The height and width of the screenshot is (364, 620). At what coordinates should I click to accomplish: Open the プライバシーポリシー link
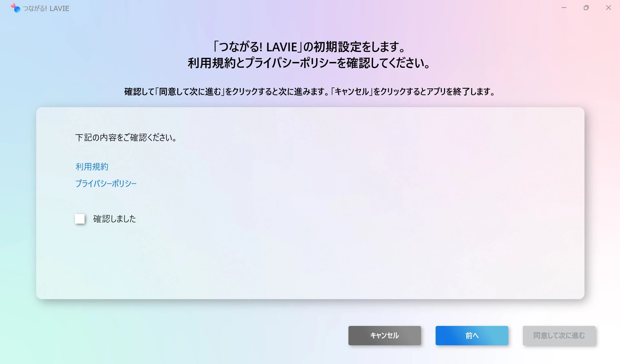[x=106, y=183]
